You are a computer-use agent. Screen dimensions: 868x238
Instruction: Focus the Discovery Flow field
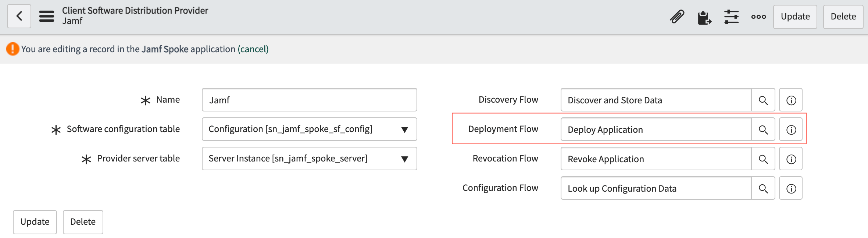pos(656,100)
